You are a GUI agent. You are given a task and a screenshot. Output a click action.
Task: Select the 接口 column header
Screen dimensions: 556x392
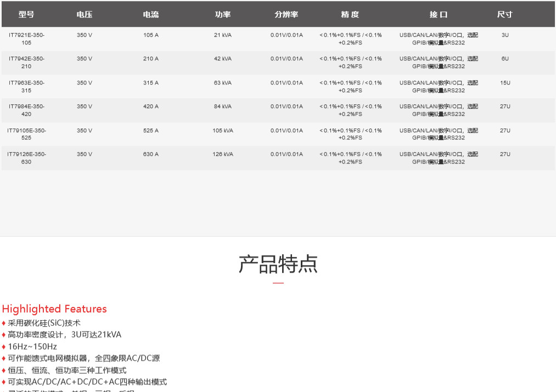pyautogui.click(x=439, y=15)
